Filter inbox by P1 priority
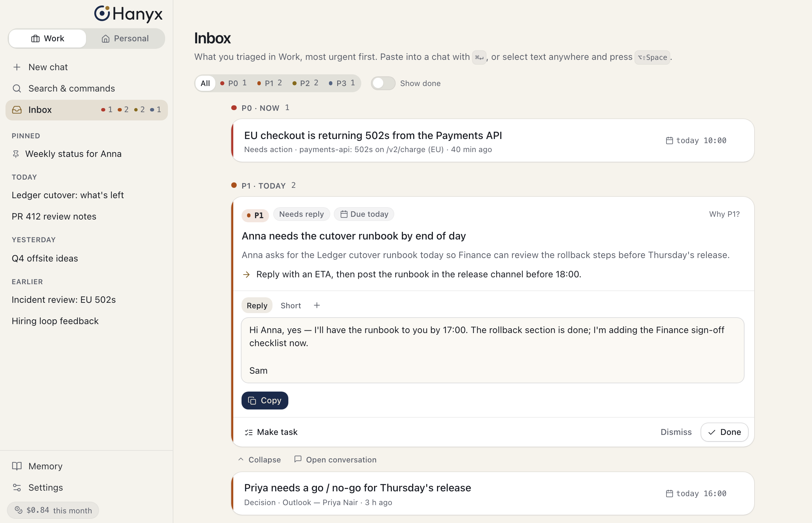This screenshot has width=812, height=523. point(270,83)
